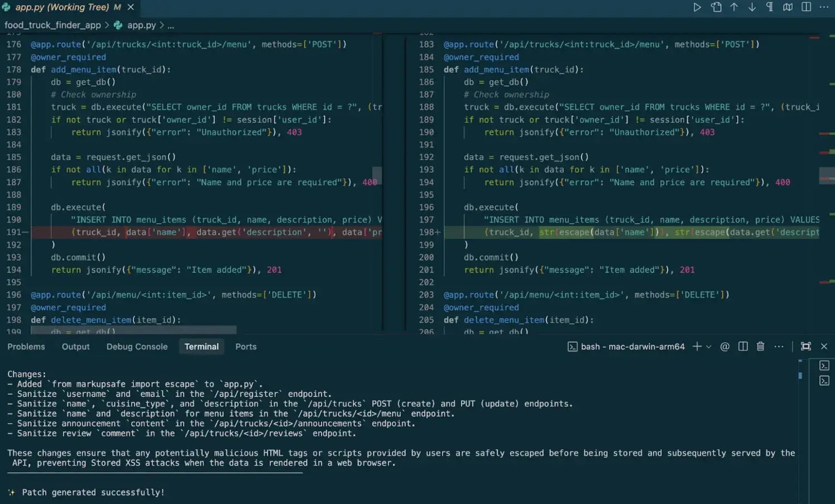The image size is (835, 504).
Task: Toggle the inline view with split-pane icon
Action: [806, 7]
